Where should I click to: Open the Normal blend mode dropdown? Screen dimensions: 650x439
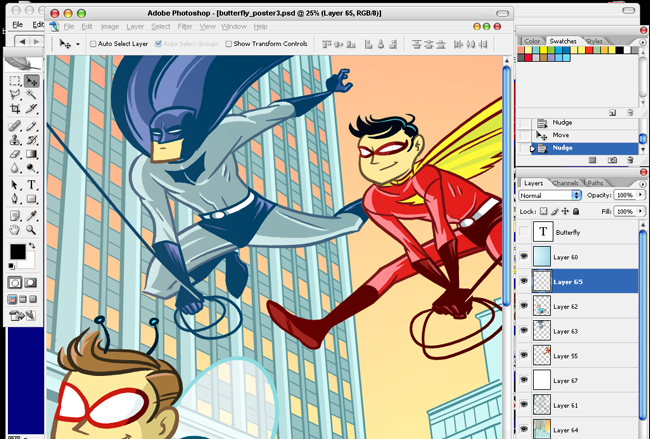click(550, 195)
